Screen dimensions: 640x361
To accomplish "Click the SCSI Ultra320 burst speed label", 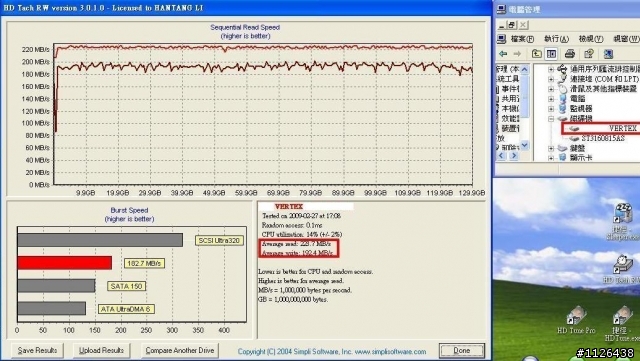I will pyautogui.click(x=219, y=241).
